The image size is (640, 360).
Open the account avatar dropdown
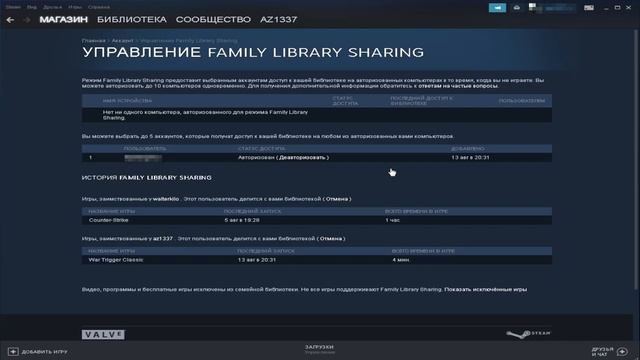[x=552, y=8]
